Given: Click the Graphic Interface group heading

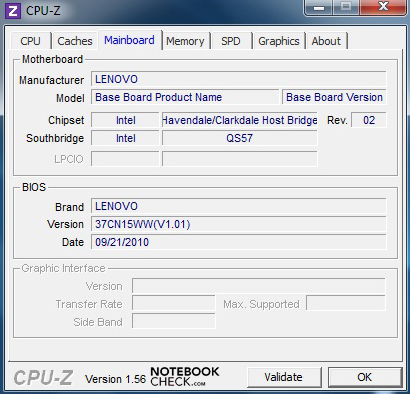Looking at the screenshot, I should (x=63, y=268).
